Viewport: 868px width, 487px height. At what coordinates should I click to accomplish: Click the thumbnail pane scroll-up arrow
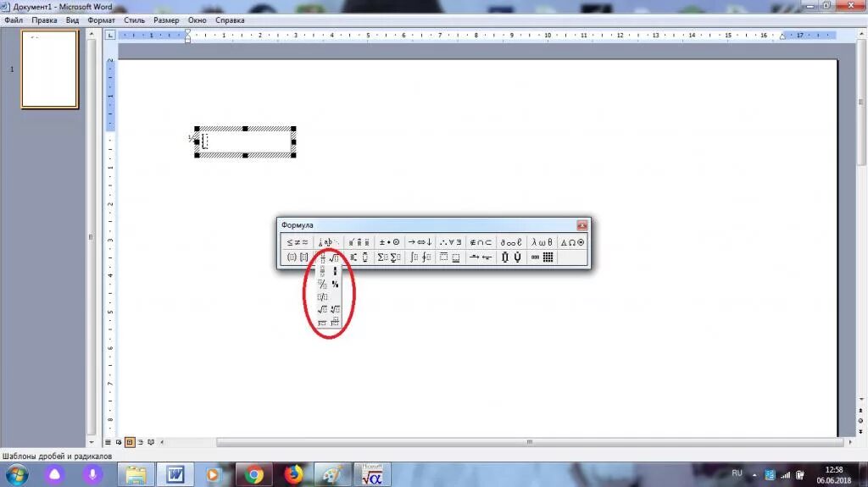click(x=92, y=35)
